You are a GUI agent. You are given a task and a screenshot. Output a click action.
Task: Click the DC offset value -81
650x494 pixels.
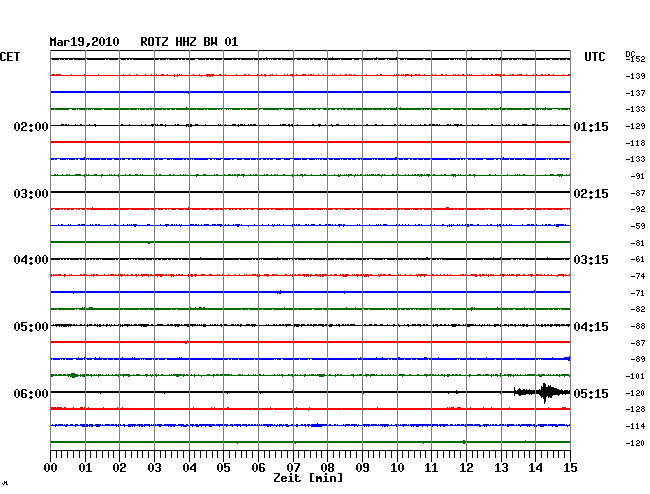click(638, 243)
